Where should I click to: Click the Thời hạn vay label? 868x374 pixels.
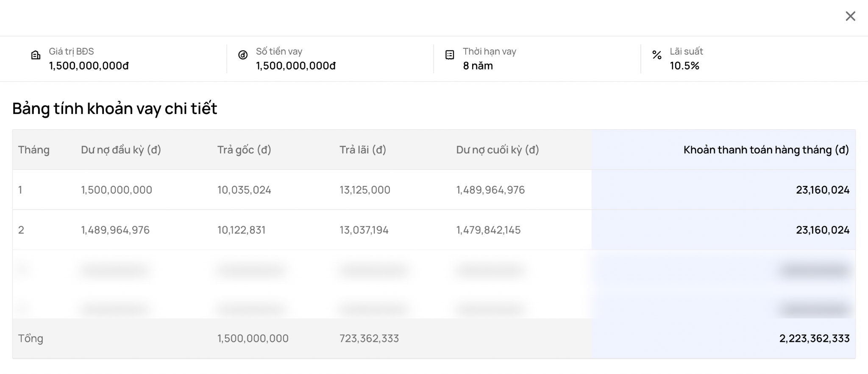pyautogui.click(x=490, y=51)
